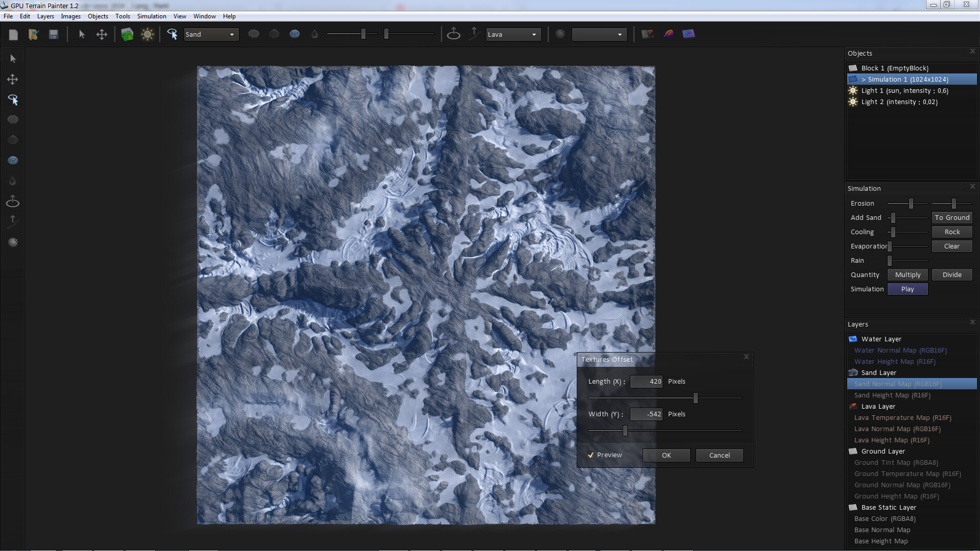Pick the water drop tool in sidebar
The image size is (980, 551).
(x=12, y=180)
